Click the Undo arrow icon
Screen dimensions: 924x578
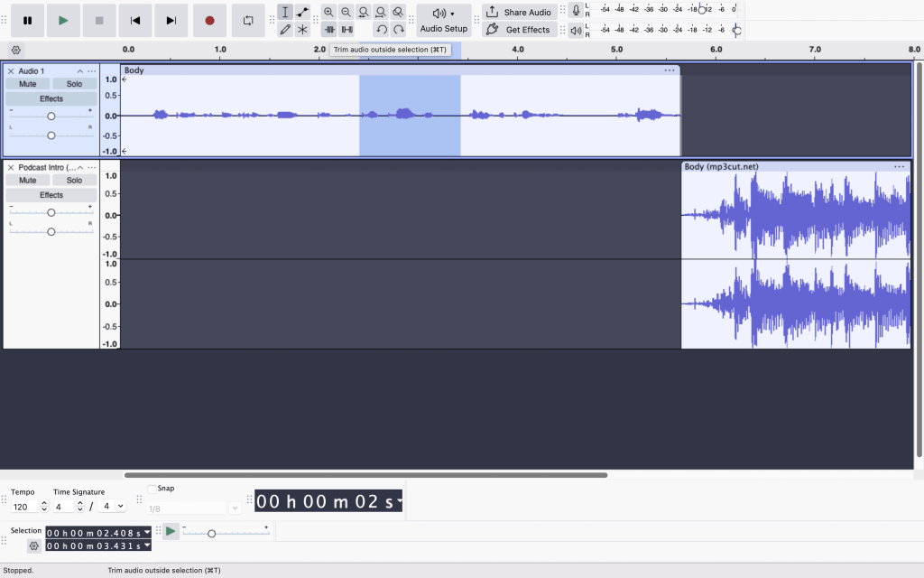tap(381, 29)
